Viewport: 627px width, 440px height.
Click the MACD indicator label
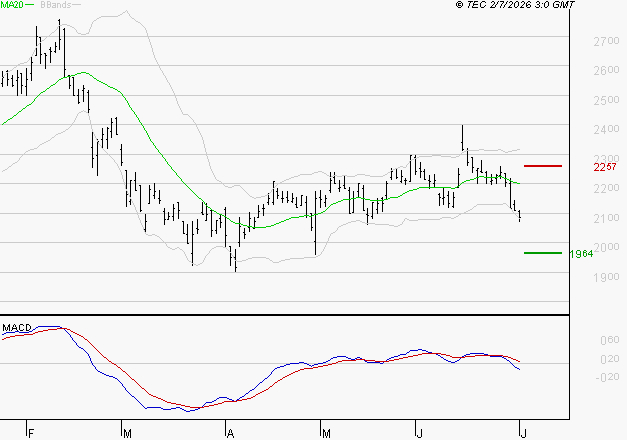click(x=17, y=328)
